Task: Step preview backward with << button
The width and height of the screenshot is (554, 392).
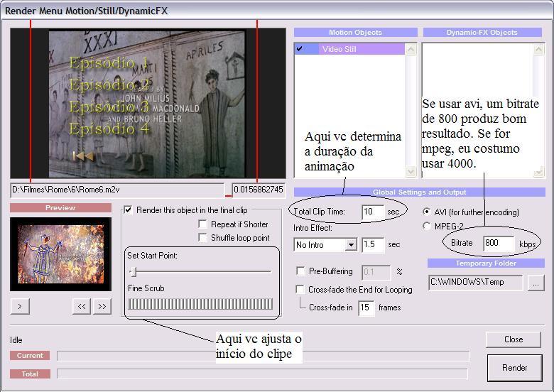Action: 82,306
